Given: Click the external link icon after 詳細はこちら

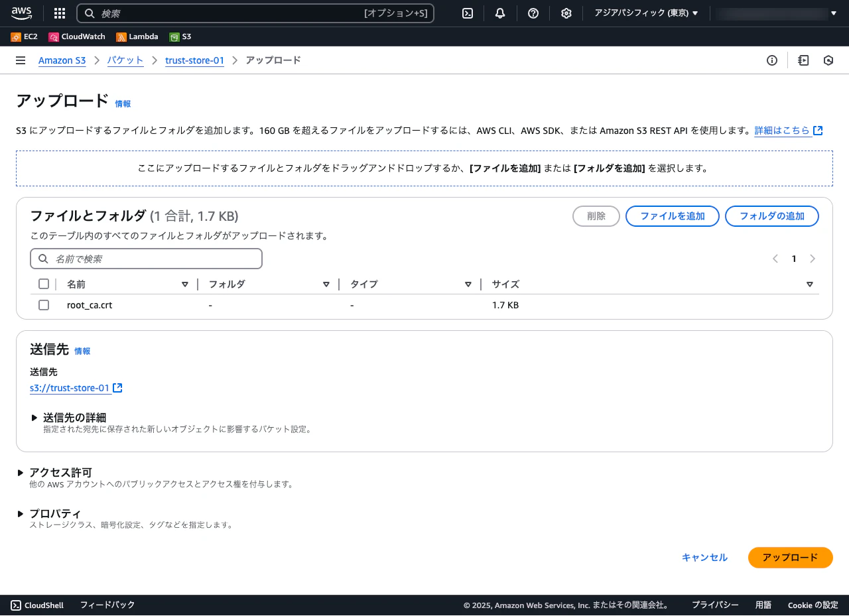Looking at the screenshot, I should click(x=818, y=131).
